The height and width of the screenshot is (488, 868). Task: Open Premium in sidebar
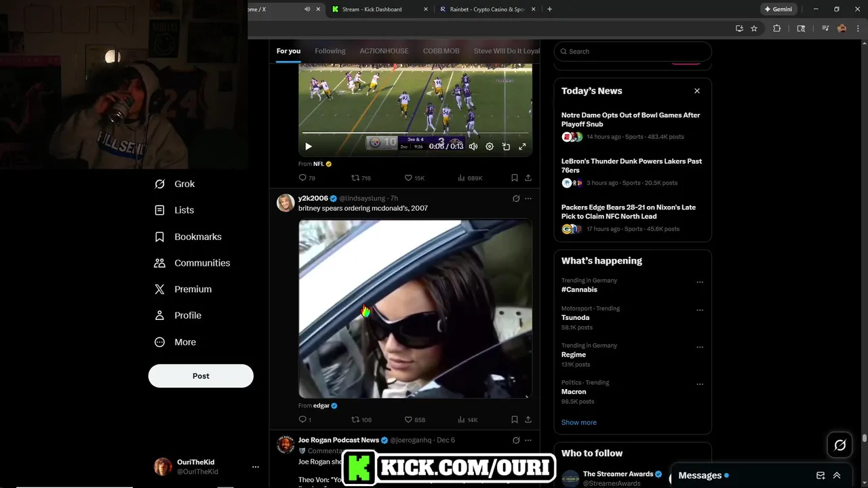183,289
